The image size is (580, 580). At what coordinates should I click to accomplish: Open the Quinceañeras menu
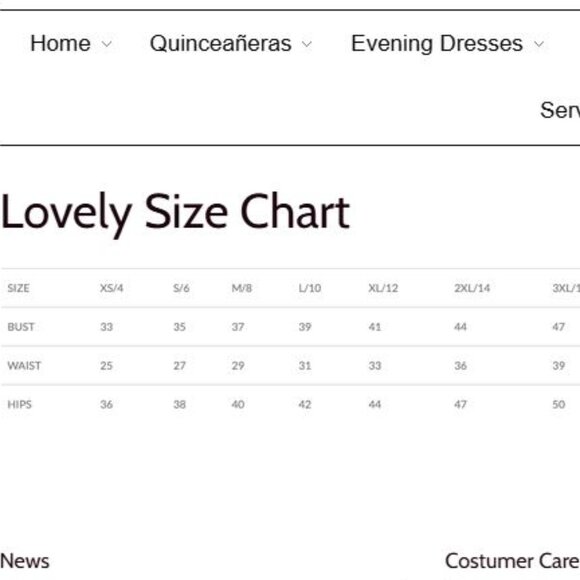(x=220, y=43)
